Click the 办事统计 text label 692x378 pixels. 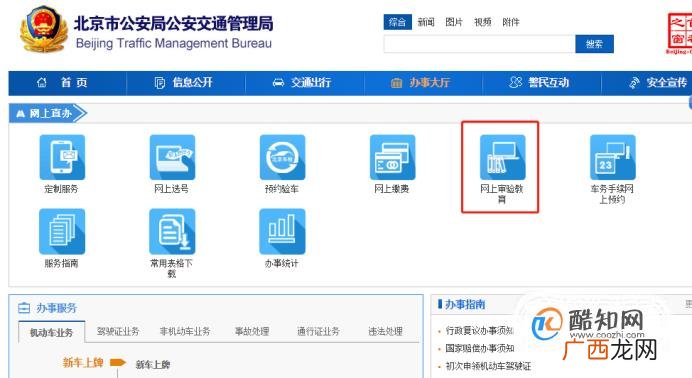coord(282,263)
